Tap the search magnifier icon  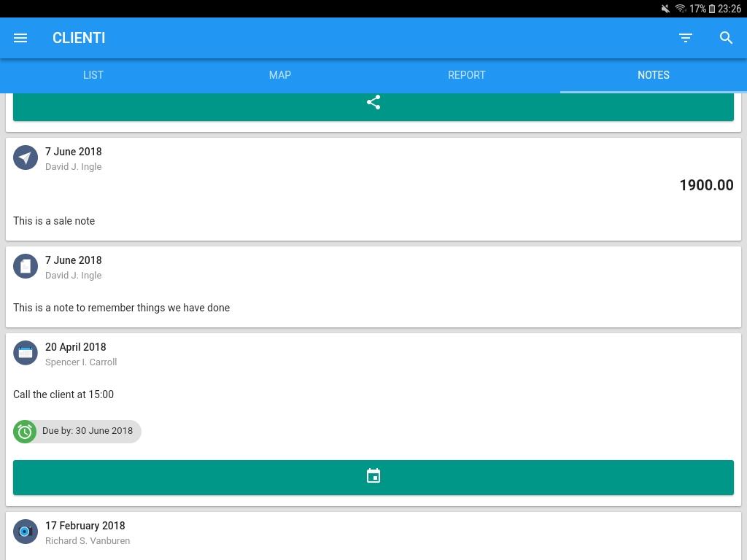coord(726,38)
